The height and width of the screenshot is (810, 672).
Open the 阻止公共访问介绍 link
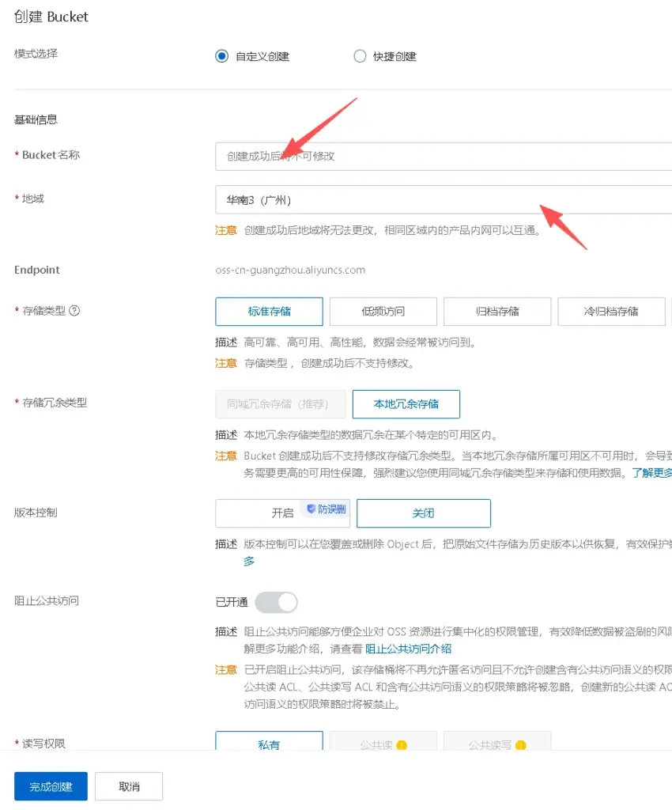pos(408,649)
